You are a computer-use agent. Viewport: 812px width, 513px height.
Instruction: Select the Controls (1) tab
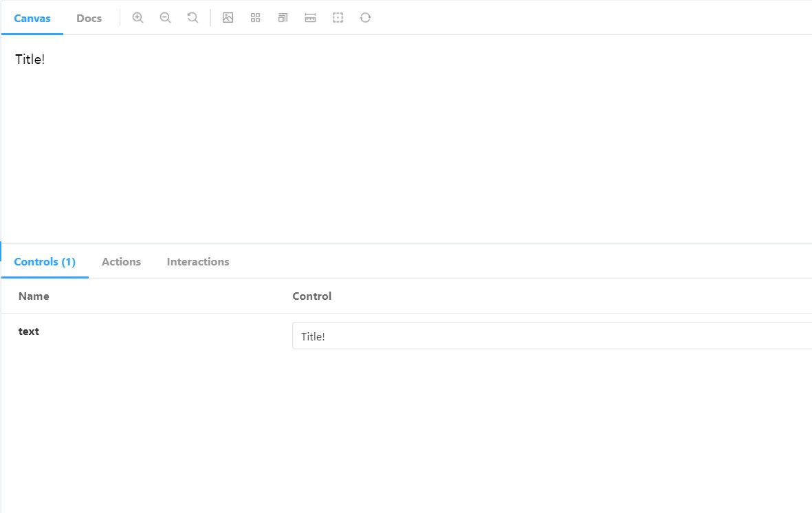(45, 262)
